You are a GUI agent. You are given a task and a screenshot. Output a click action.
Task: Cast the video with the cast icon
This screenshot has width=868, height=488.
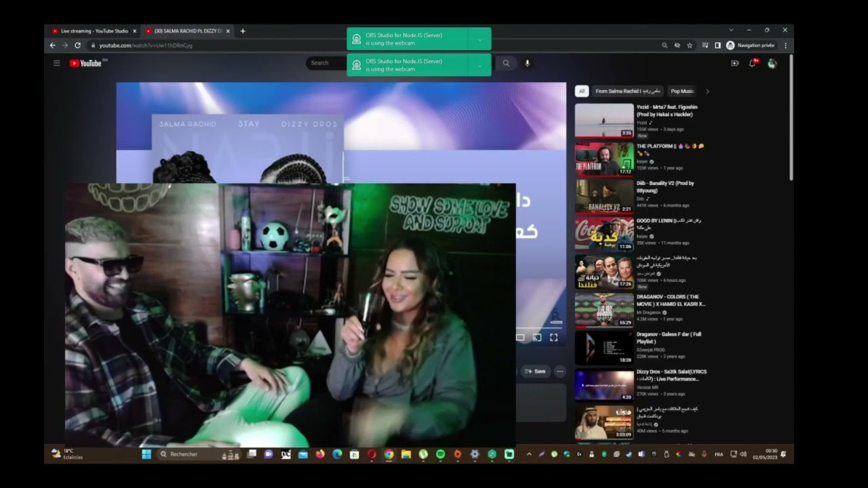pyautogui.click(x=536, y=337)
